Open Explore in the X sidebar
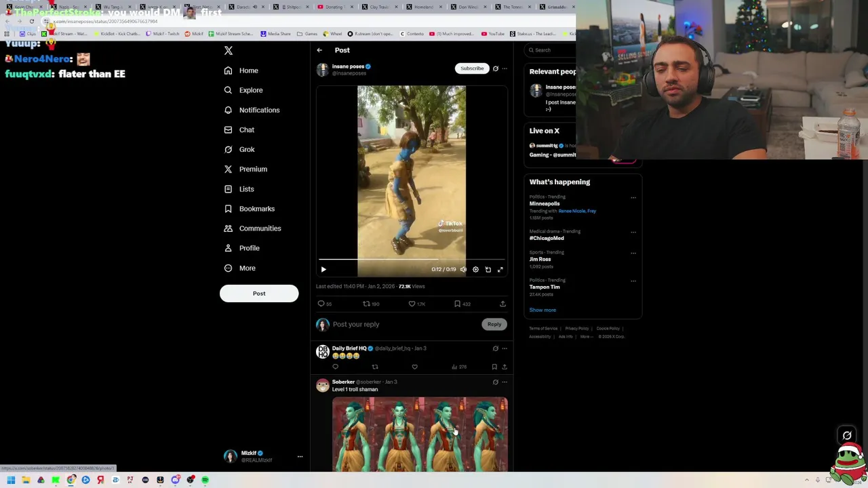Image resolution: width=868 pixels, height=488 pixels. pyautogui.click(x=243, y=90)
